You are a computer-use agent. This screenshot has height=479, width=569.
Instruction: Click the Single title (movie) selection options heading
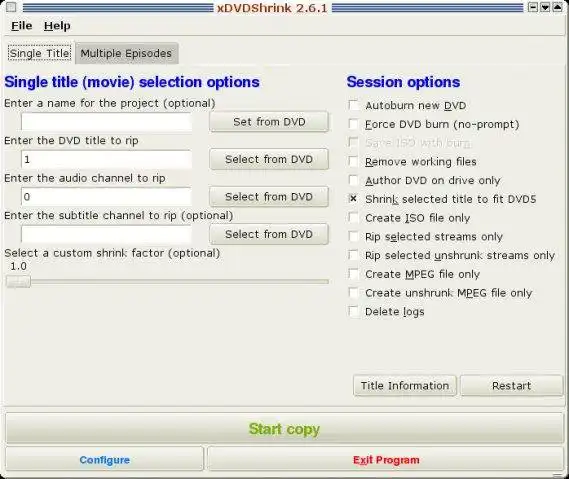[x=132, y=82]
